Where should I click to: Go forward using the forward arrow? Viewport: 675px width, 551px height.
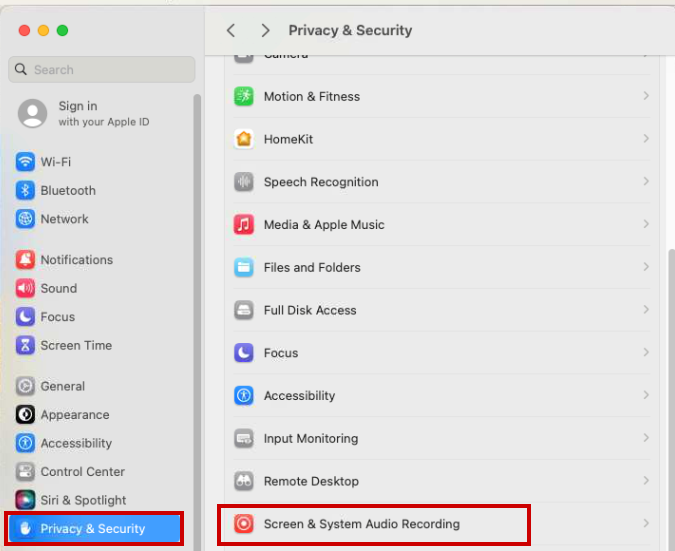(x=265, y=30)
